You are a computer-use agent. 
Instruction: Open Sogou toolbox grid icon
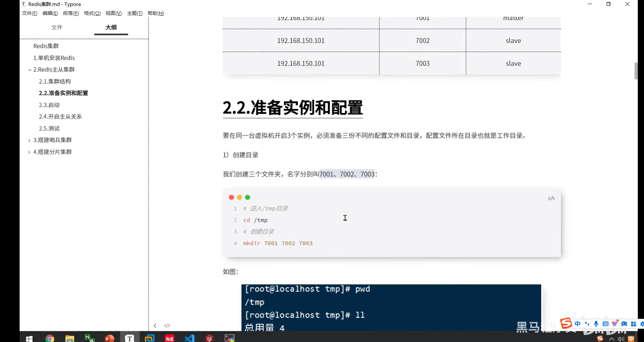(633, 324)
